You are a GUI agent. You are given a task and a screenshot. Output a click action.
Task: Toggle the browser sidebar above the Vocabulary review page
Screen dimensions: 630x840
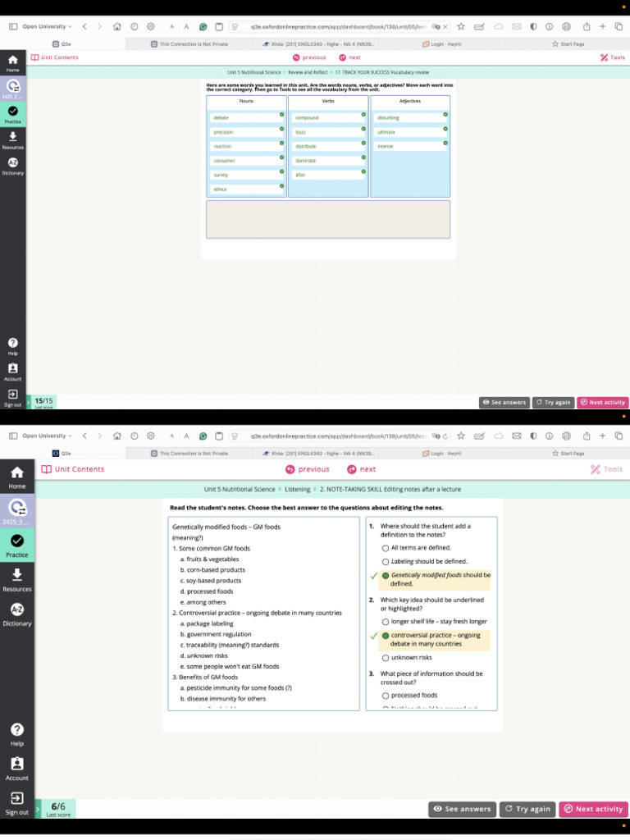tap(13, 26)
